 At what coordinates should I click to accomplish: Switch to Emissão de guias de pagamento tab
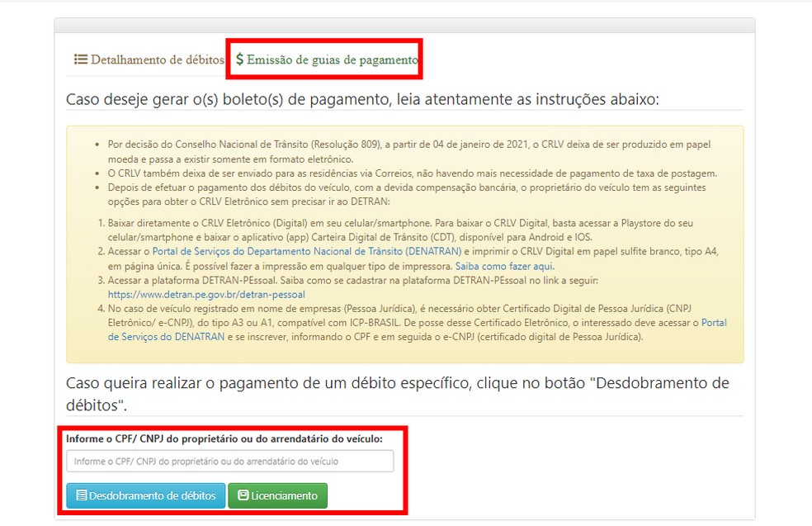327,59
